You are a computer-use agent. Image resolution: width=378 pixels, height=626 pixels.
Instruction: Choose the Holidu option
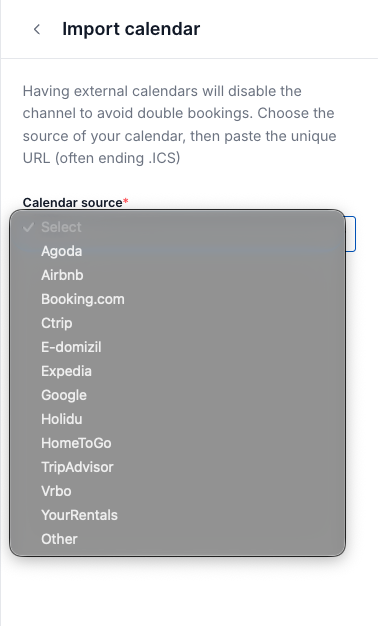click(178, 419)
